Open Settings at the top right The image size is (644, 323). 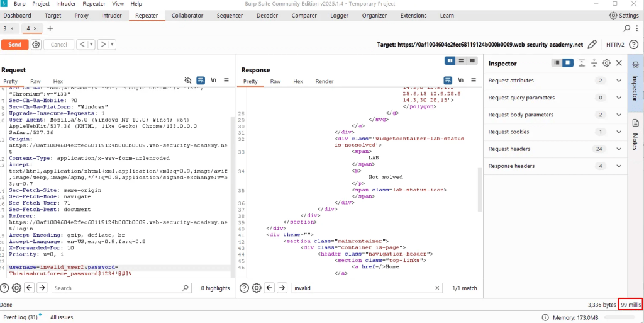pyautogui.click(x=624, y=15)
